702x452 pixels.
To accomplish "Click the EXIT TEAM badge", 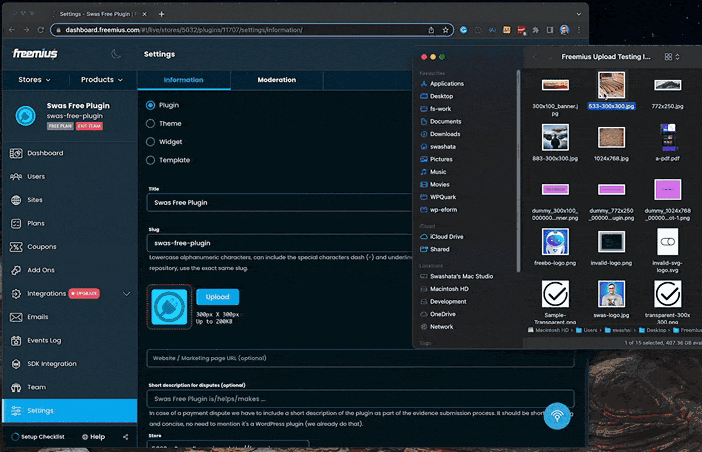I will (x=89, y=126).
